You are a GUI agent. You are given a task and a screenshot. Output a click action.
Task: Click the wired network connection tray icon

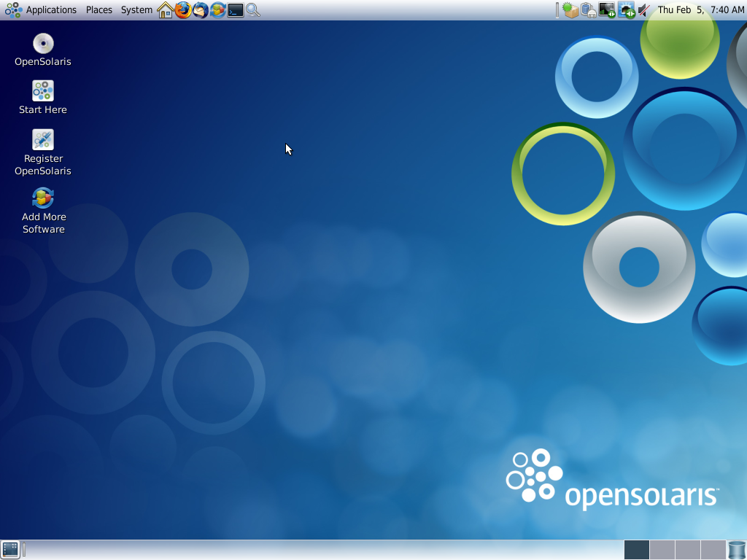pos(626,10)
